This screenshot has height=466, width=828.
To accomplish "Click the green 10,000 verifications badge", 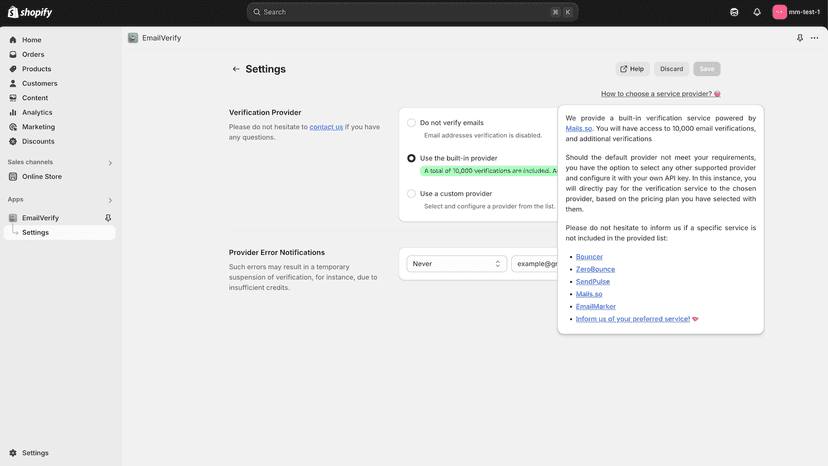I will coord(488,171).
